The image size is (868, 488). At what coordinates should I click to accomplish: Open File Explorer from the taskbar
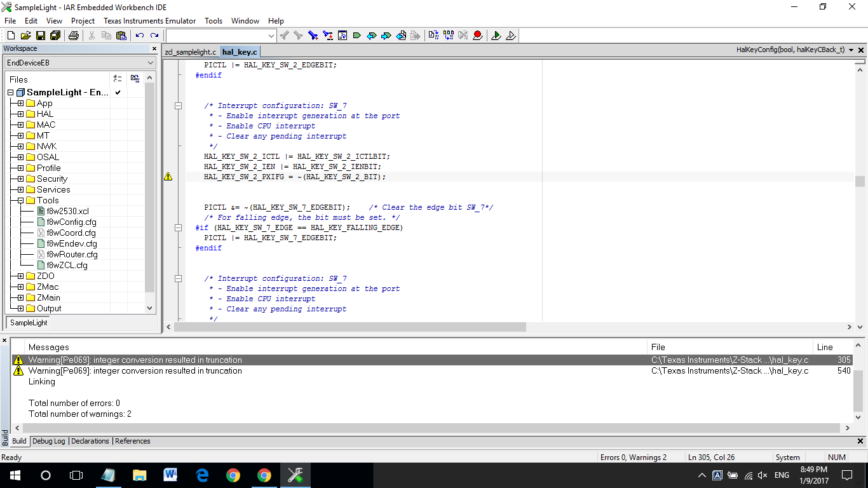coord(140,475)
